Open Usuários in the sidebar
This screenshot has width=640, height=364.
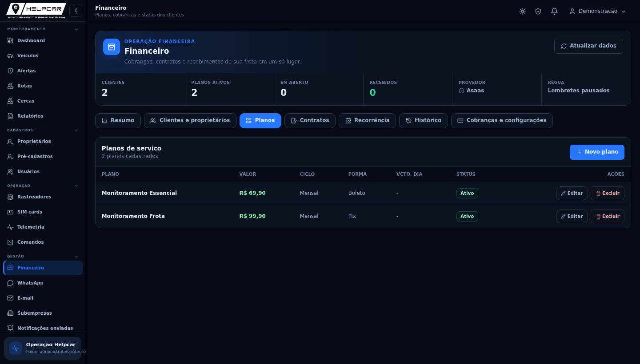(43, 171)
